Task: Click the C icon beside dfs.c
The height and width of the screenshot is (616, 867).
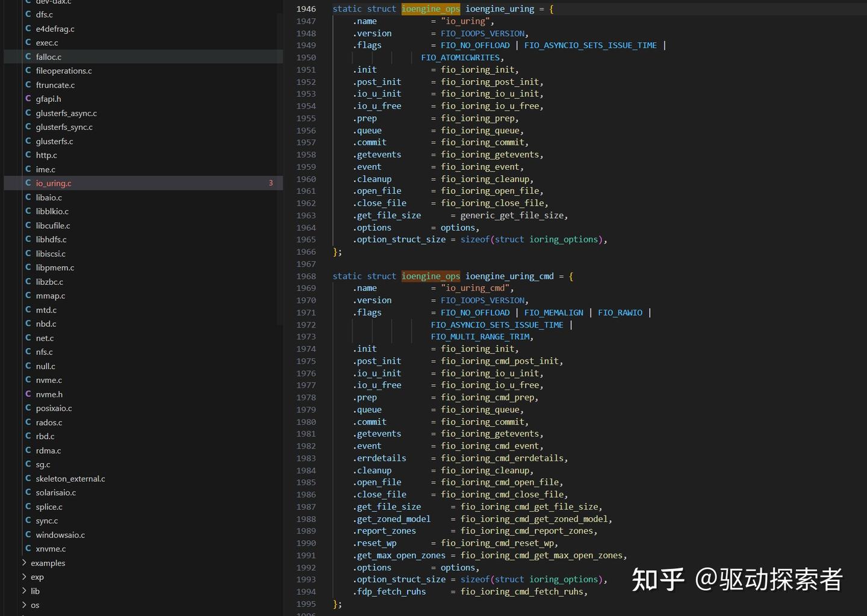Action: point(28,14)
